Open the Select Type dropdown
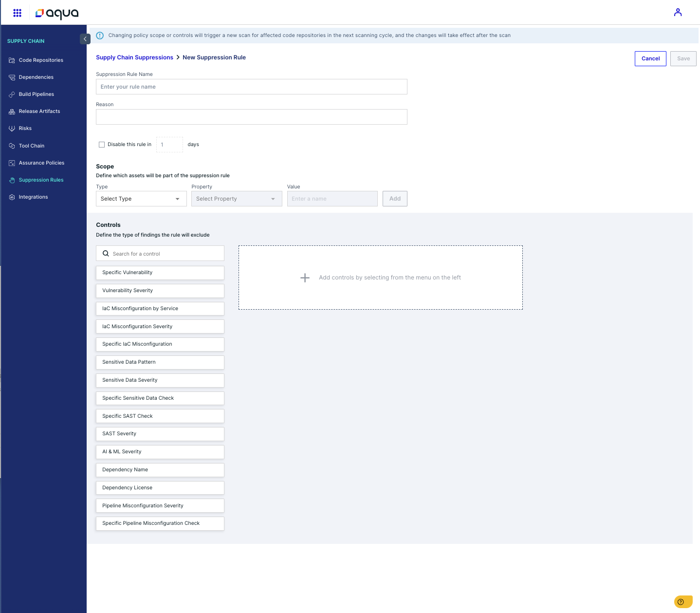Image resolution: width=700 pixels, height=613 pixels. (141, 199)
